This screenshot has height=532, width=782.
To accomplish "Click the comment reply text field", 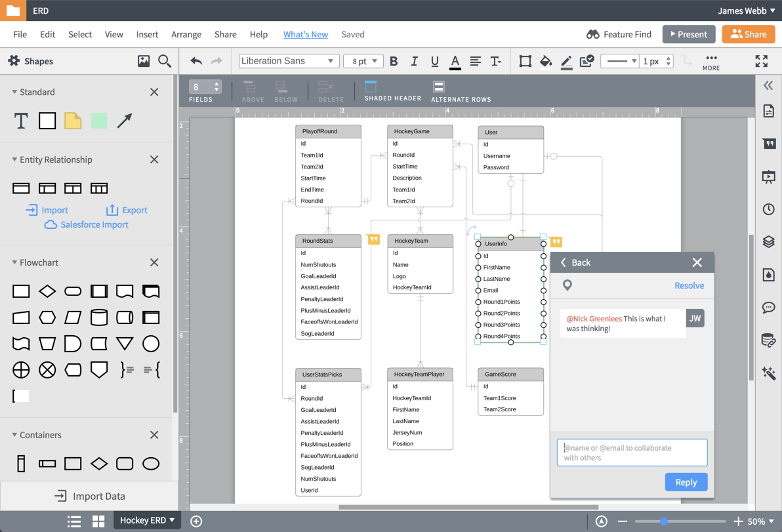I will (632, 453).
